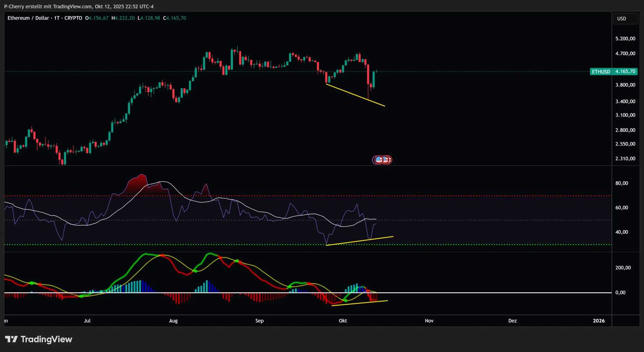
Task: Click the P-Cherry TradingView.com header text
Action: 79,6
